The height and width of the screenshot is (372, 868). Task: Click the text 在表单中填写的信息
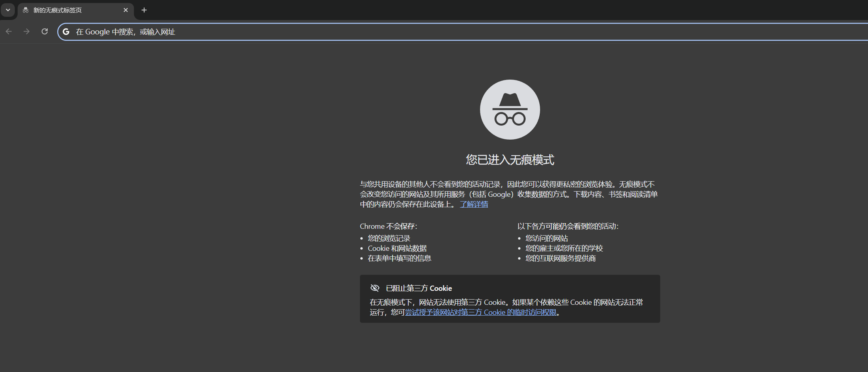coord(400,258)
